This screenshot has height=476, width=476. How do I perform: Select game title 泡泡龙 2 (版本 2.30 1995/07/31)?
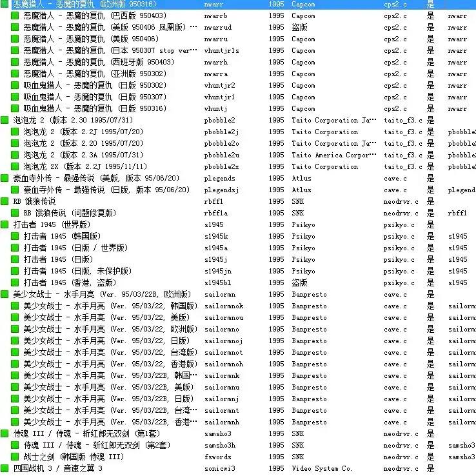73,120
